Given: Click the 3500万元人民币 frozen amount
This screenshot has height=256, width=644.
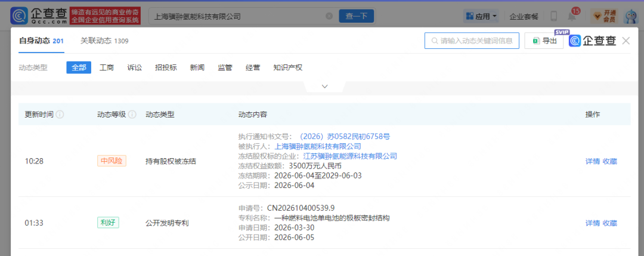Looking at the screenshot, I should pyautogui.click(x=315, y=166).
